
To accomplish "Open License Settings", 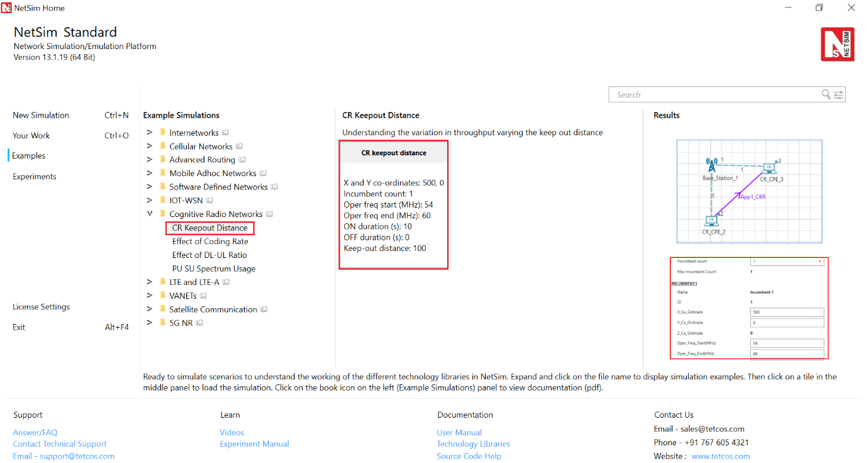I will tap(41, 307).
